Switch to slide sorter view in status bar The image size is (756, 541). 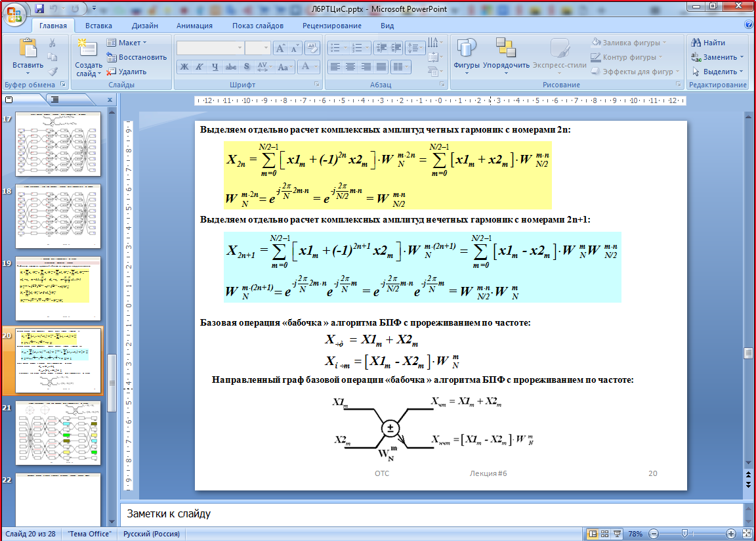pos(605,534)
